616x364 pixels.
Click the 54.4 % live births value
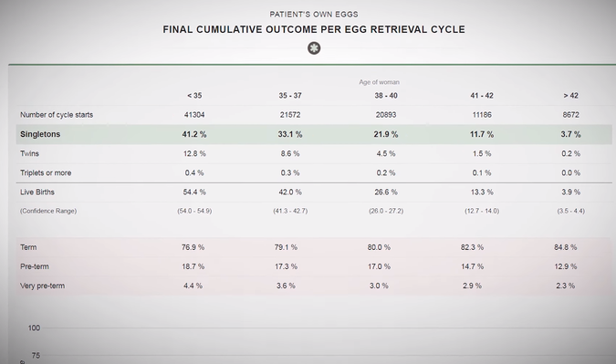[194, 192]
